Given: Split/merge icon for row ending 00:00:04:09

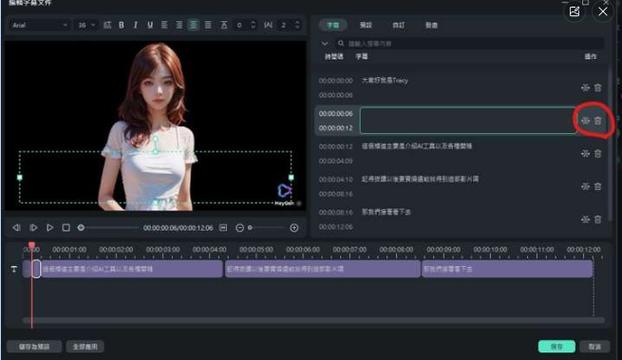Looking at the screenshot, I should tap(585, 153).
